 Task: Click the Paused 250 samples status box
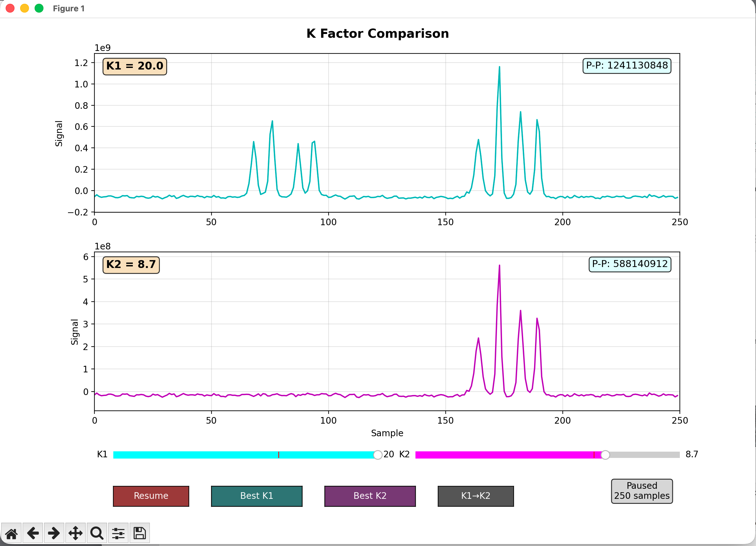(641, 491)
